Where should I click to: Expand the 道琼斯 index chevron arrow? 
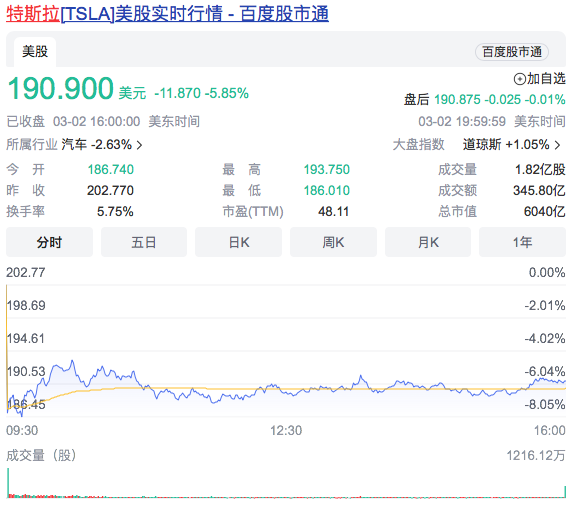[x=557, y=145]
